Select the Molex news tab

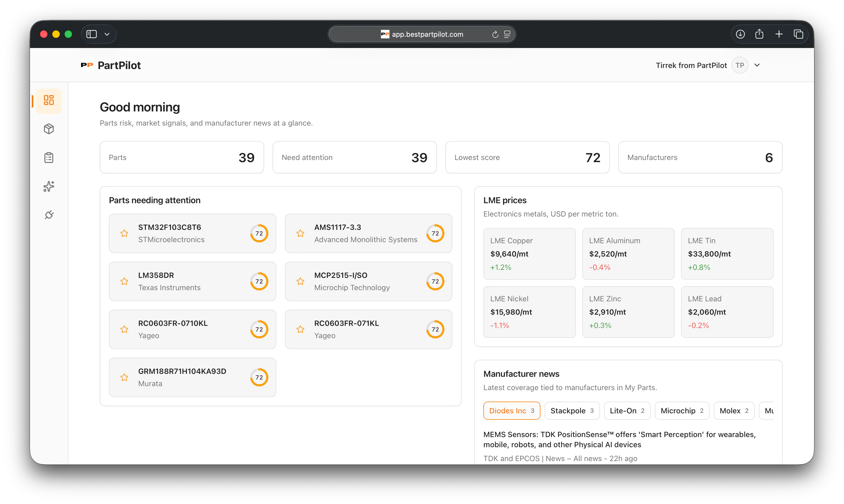pos(734,411)
